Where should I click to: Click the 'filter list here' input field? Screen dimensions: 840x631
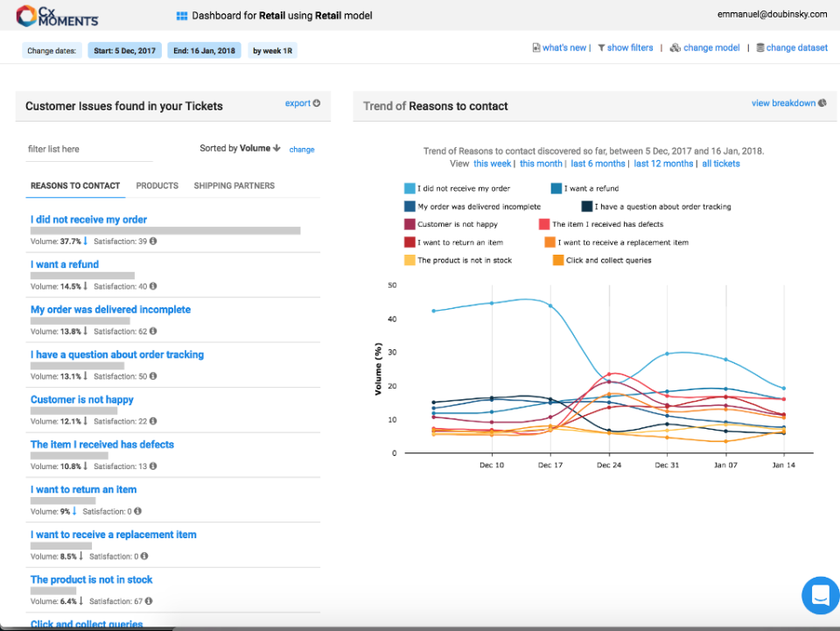click(x=87, y=150)
